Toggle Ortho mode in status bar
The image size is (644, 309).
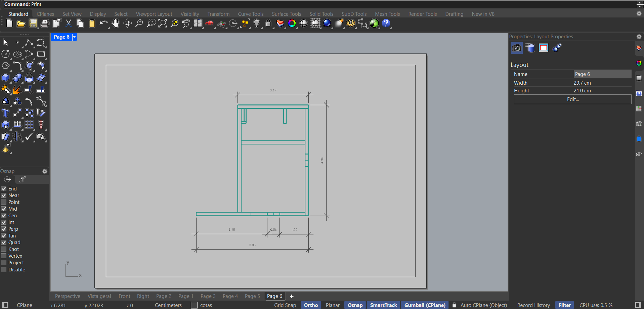(x=311, y=305)
